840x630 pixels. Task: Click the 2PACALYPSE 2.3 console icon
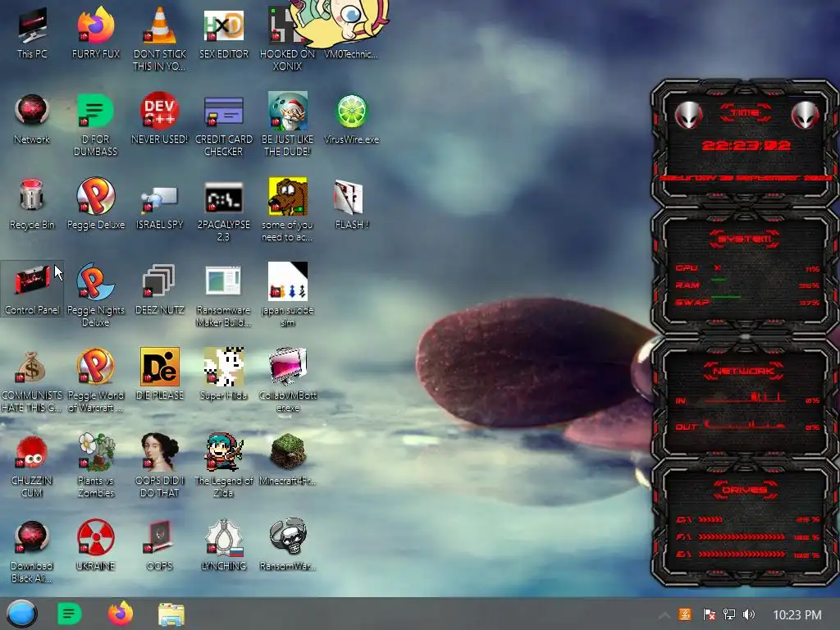[x=223, y=211]
